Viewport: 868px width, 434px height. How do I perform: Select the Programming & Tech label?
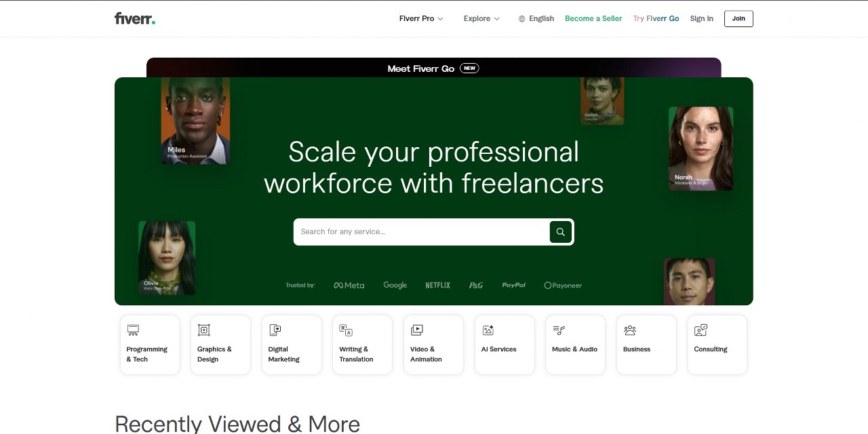[x=146, y=355]
